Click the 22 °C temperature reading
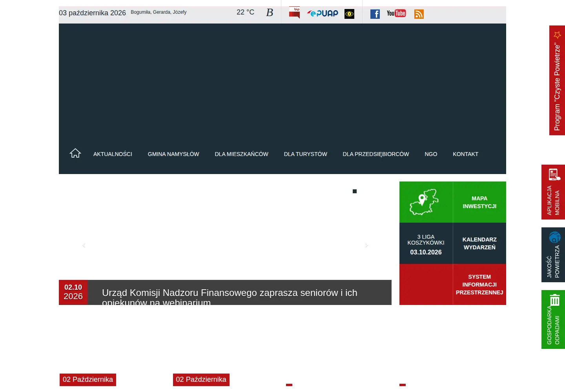Image resolution: width=565 pixels, height=392 pixels. pos(245,12)
